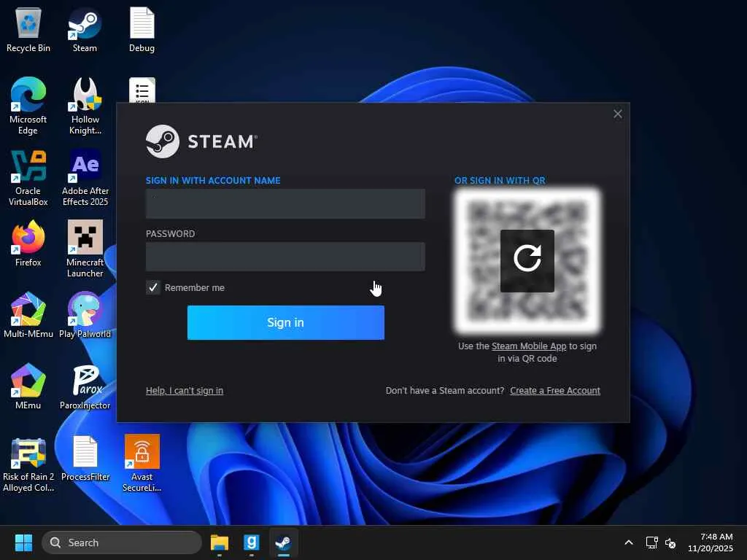Click the 'Remember me' label text

tap(194, 287)
